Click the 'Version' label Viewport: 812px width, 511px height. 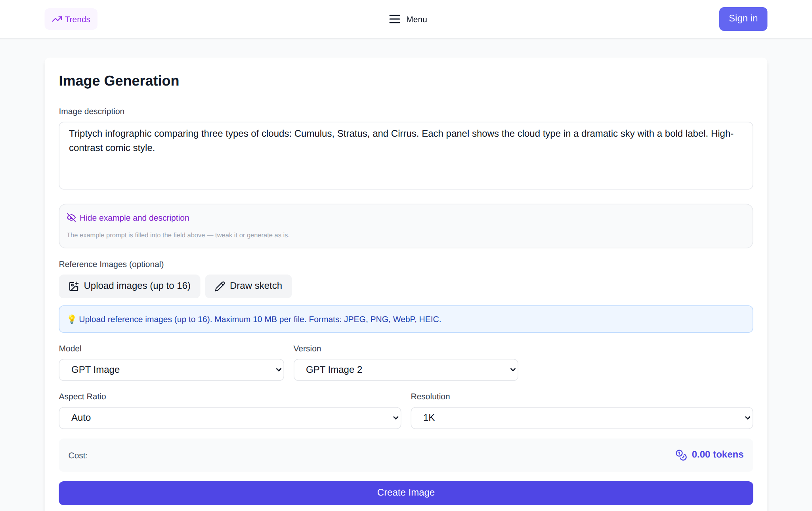point(307,349)
